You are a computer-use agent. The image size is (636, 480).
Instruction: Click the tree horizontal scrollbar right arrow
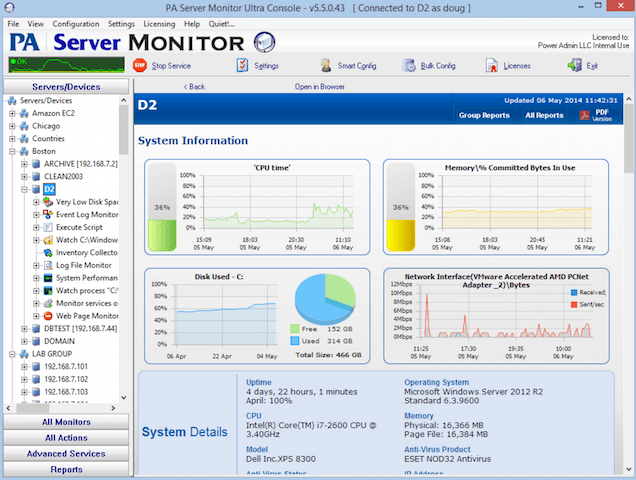click(x=113, y=408)
